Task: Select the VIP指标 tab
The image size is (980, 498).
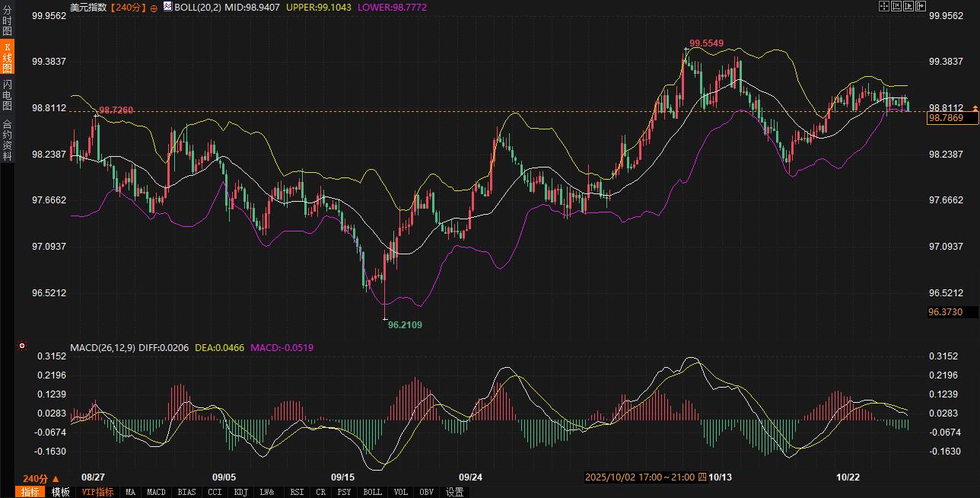Action: tap(98, 492)
